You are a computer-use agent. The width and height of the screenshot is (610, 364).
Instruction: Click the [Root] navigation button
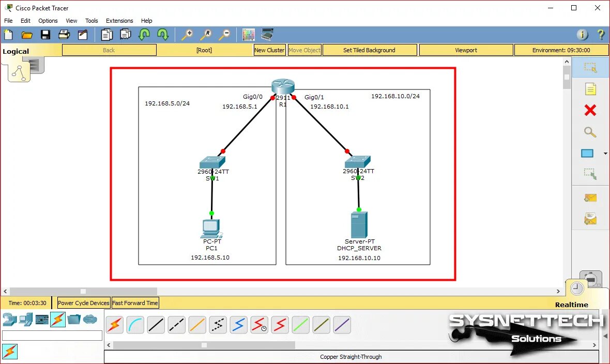(x=204, y=50)
